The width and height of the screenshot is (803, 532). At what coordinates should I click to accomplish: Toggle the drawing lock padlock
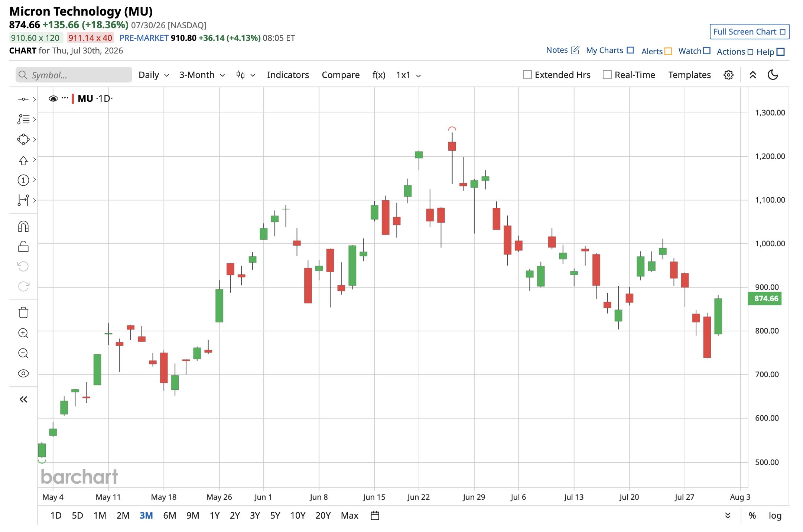23,246
